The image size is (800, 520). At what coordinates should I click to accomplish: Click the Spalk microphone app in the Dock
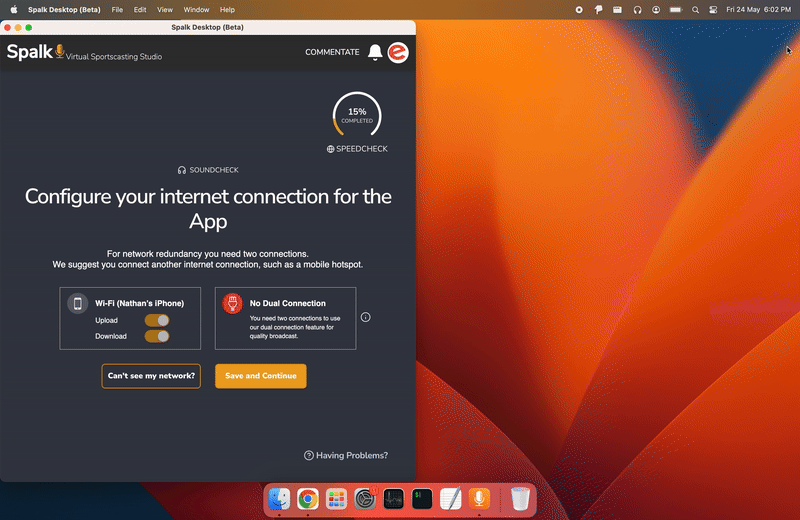[479, 499]
